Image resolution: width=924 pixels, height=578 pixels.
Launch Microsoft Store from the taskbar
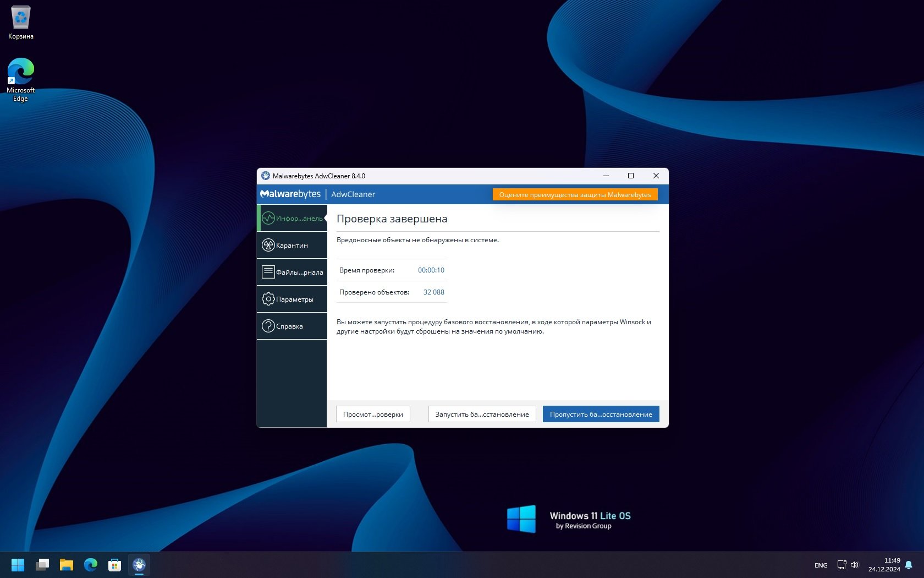point(114,565)
